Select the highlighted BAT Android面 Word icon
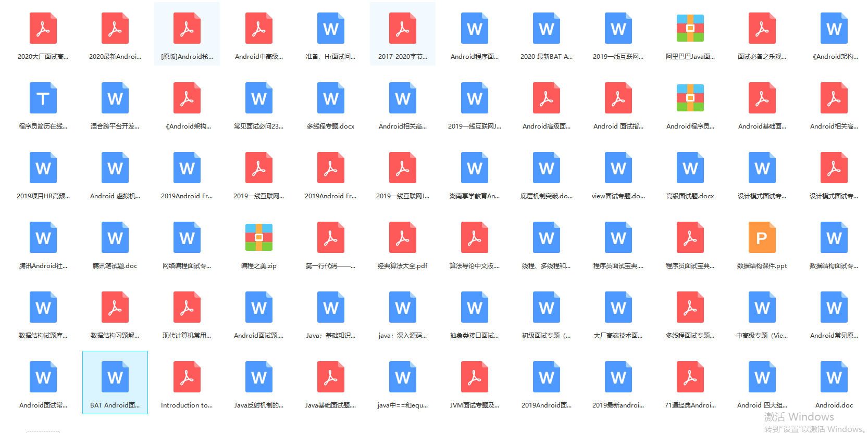868x433 pixels. (115, 377)
